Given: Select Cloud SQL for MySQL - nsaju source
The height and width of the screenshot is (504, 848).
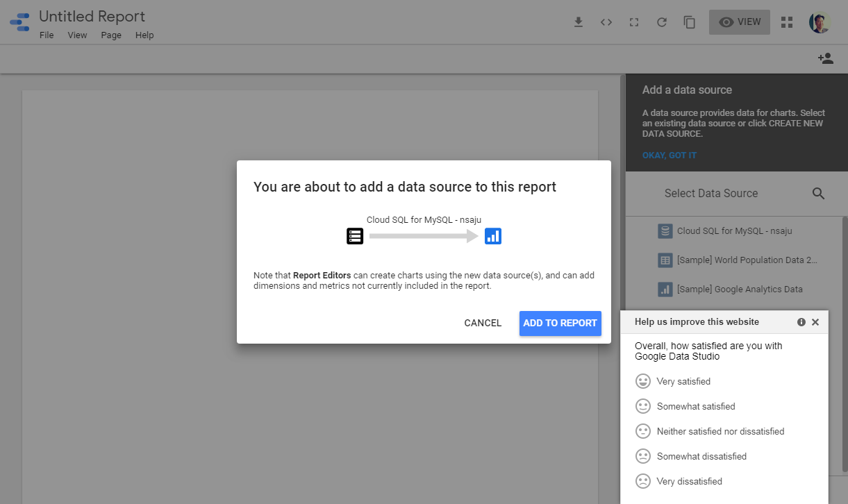Looking at the screenshot, I should (734, 230).
